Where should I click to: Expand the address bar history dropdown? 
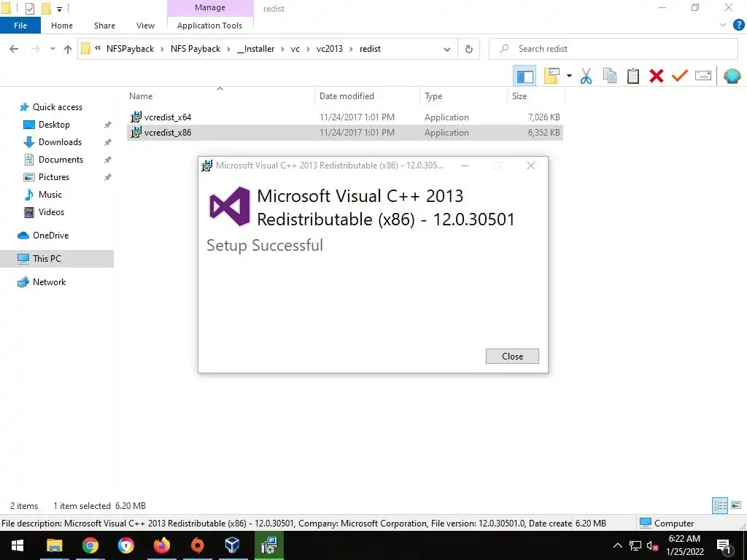(447, 49)
